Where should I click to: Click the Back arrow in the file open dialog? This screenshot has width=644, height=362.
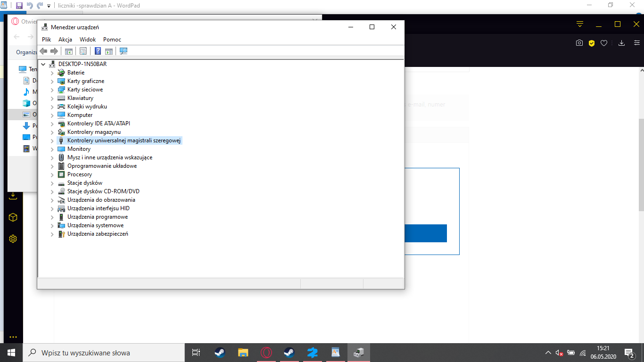pos(17,37)
